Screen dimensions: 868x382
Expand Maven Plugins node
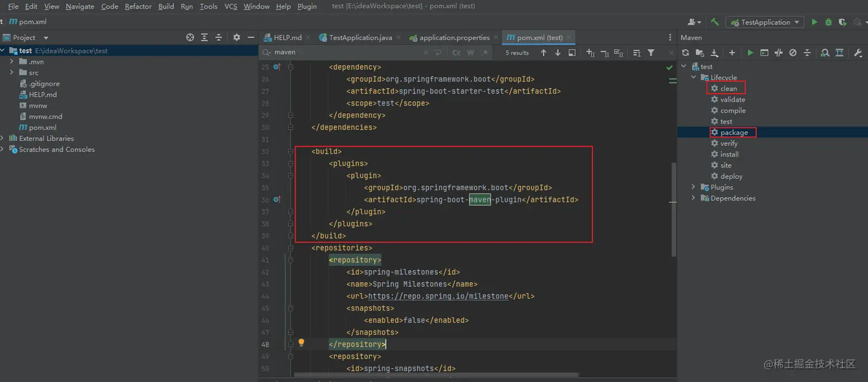pyautogui.click(x=693, y=187)
